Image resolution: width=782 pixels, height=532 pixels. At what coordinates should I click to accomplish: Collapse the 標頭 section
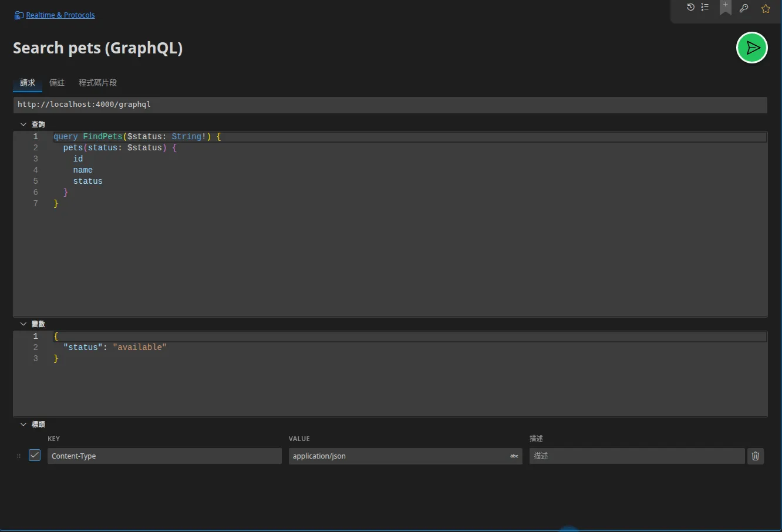coord(23,425)
